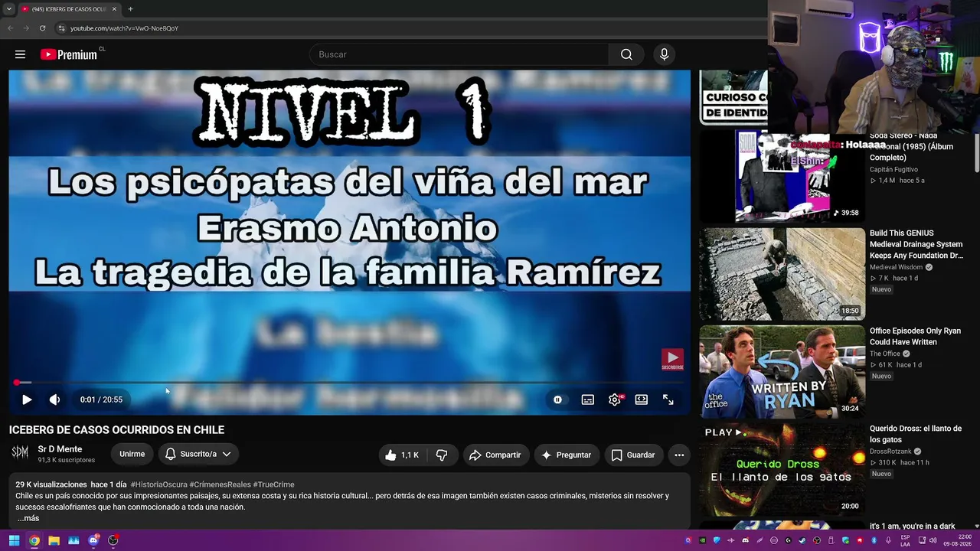
Task: Open the NVIDIA tray icon
Action: 702,540
